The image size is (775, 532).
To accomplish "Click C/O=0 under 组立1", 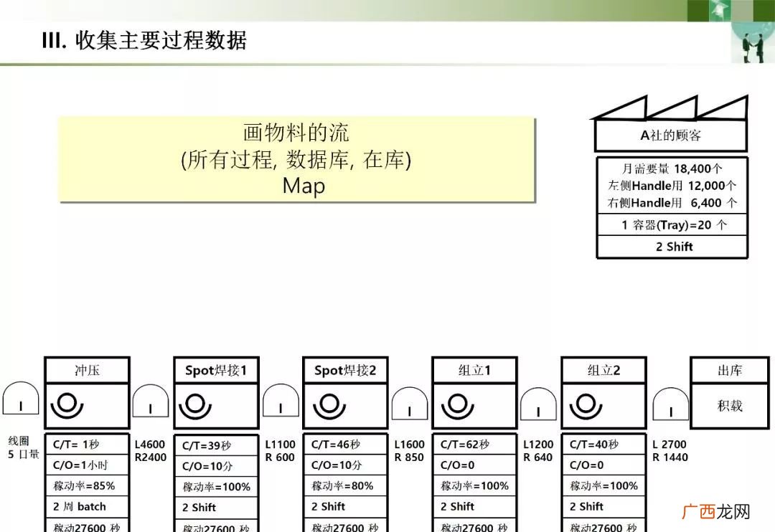I will point(474,465).
